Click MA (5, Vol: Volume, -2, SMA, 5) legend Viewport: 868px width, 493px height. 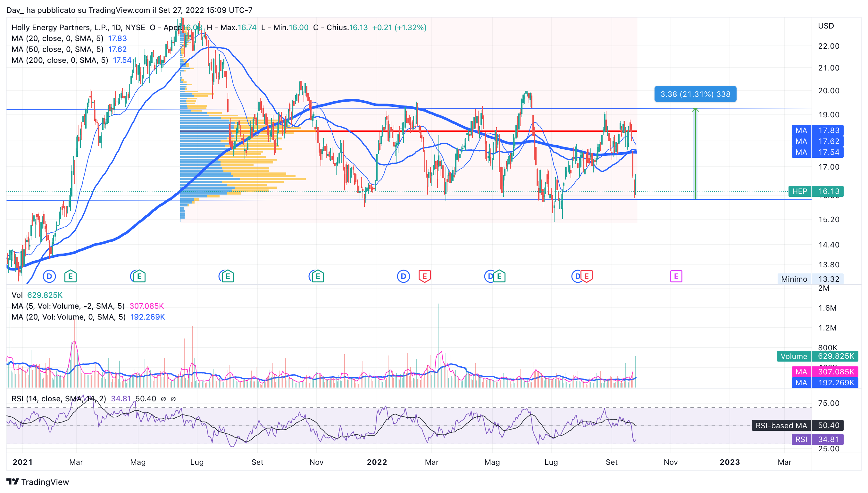(88, 306)
